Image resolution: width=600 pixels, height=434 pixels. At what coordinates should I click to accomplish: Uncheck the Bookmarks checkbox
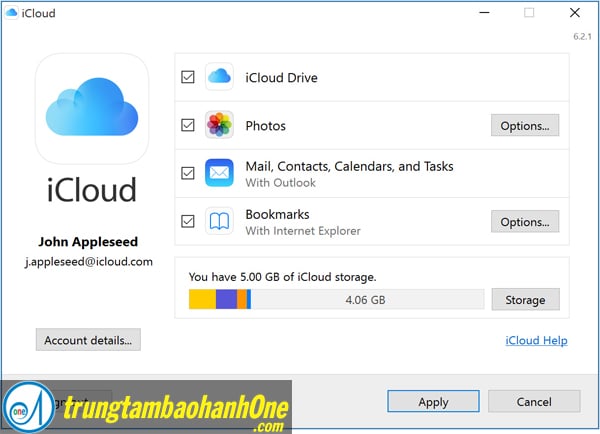click(x=188, y=221)
